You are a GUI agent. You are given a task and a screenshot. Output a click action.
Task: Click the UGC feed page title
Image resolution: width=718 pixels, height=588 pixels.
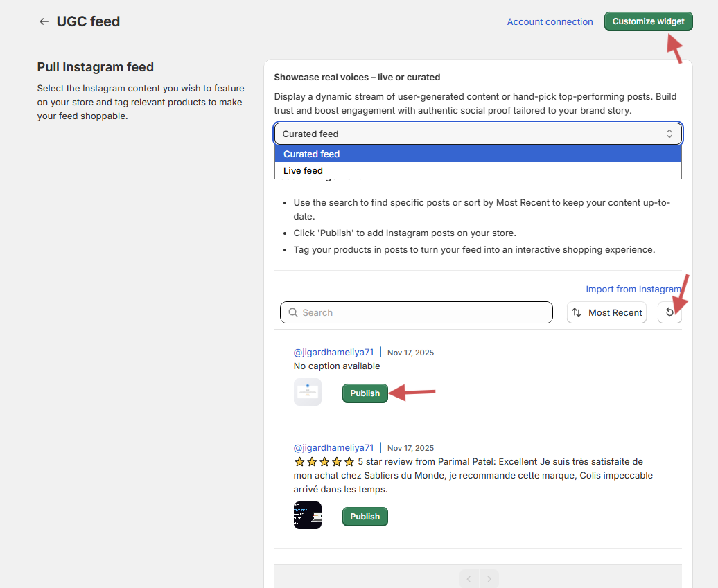pos(89,21)
